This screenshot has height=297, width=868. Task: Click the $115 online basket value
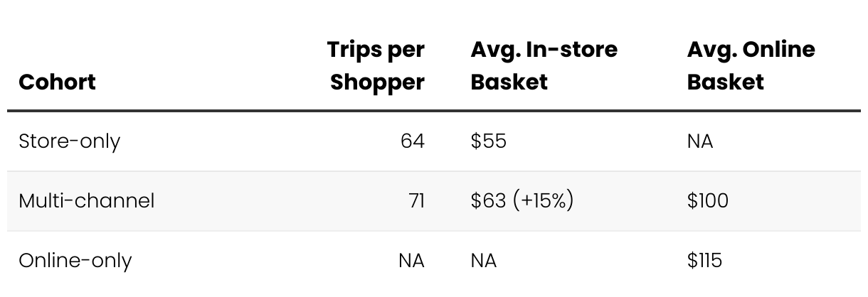(704, 260)
